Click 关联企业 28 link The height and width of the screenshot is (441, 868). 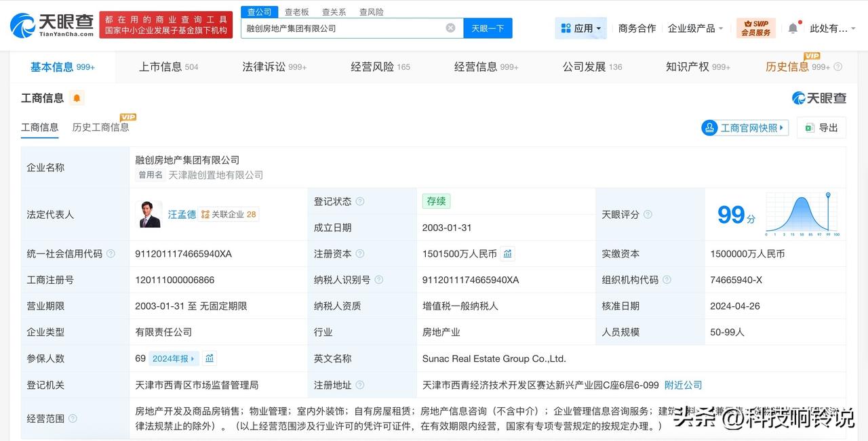(229, 214)
